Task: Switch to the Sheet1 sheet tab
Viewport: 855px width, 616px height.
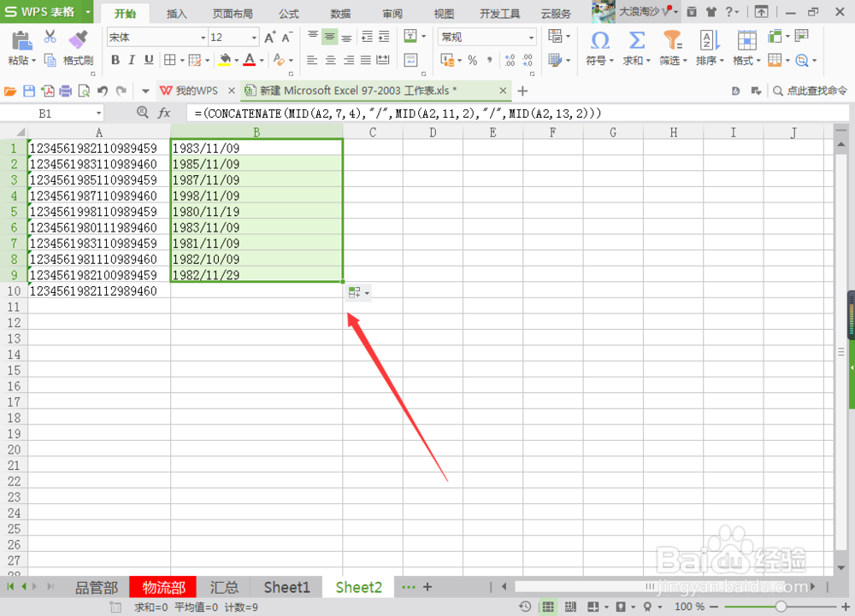Action: [286, 587]
